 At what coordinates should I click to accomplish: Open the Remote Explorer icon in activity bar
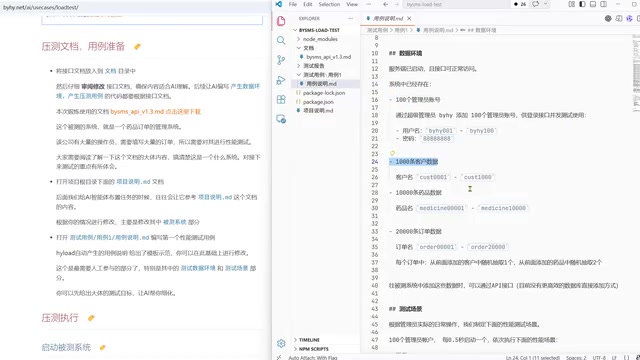(x=281, y=119)
